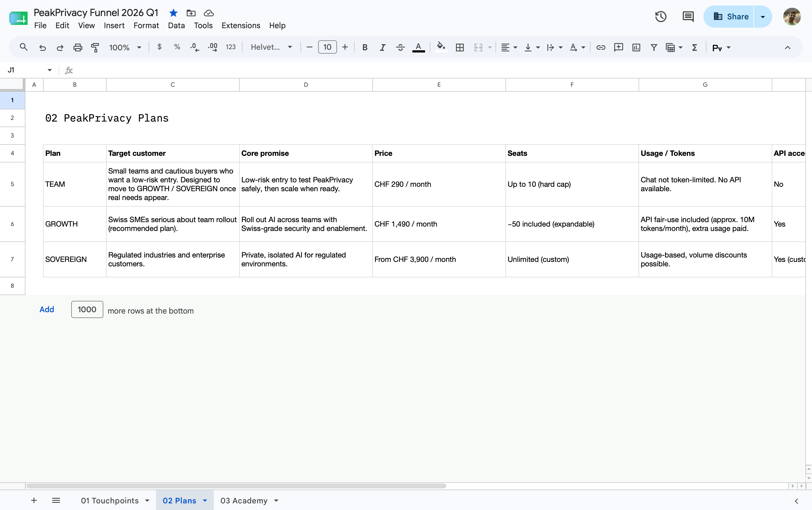Image resolution: width=812 pixels, height=510 pixels.
Task: Format as percent
Action: (x=177, y=47)
